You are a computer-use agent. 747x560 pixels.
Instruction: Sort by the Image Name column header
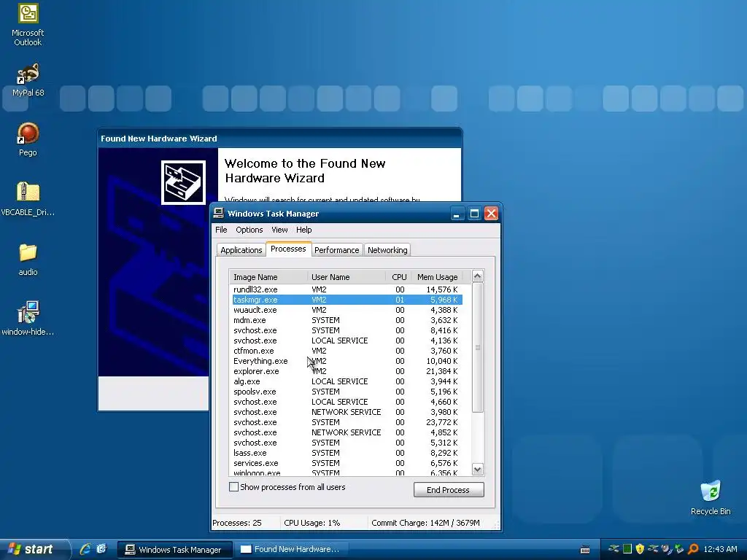268,276
